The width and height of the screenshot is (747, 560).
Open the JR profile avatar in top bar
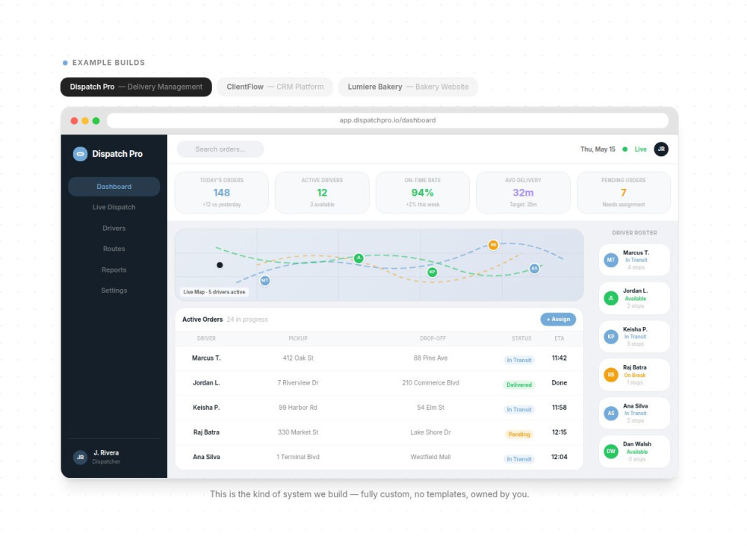[661, 149]
